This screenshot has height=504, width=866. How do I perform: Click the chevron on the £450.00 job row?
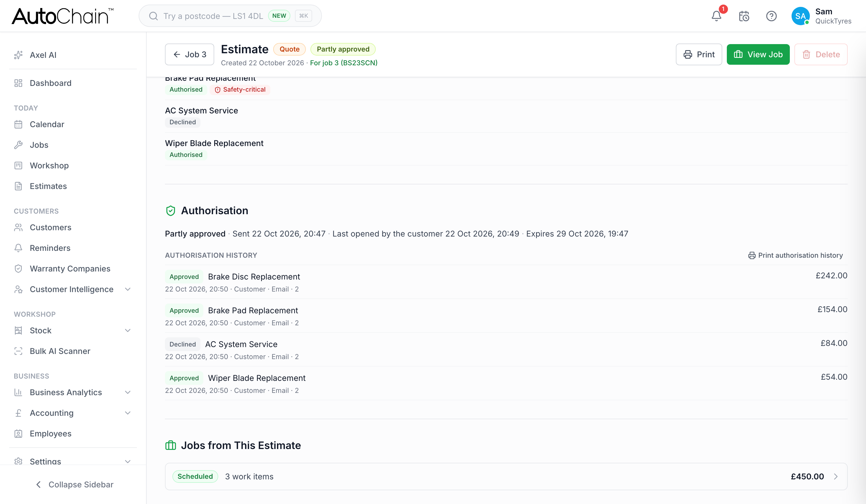coord(836,477)
